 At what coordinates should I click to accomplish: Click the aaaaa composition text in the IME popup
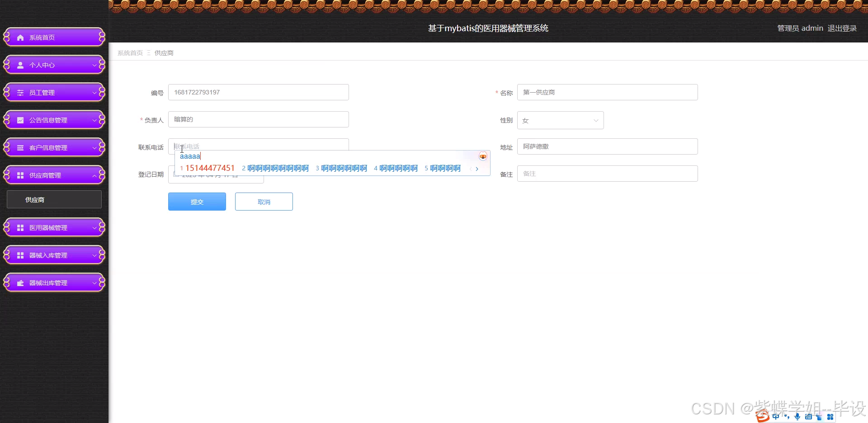click(x=190, y=156)
